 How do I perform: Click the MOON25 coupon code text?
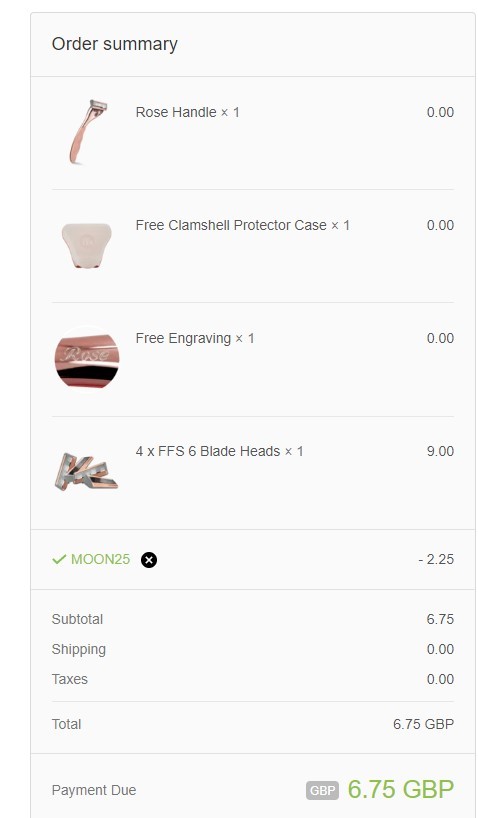pos(100,559)
